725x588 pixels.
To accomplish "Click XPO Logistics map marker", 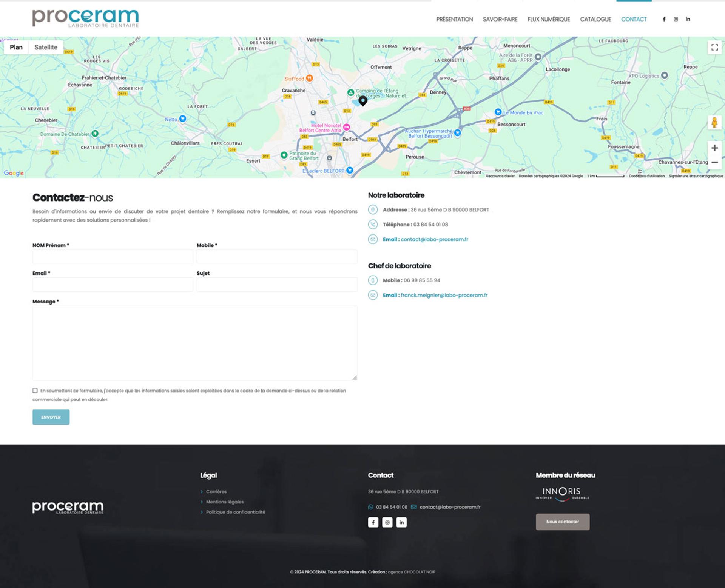I will click(x=665, y=75).
